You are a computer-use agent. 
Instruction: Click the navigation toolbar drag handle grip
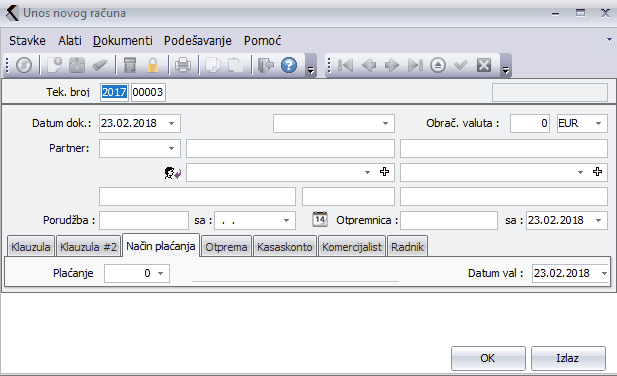tap(329, 65)
